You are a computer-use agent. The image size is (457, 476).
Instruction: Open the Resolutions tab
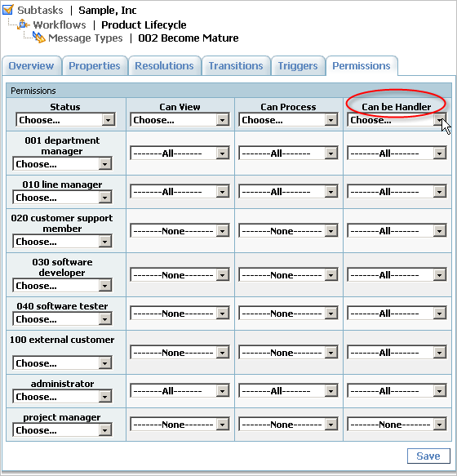(164, 65)
